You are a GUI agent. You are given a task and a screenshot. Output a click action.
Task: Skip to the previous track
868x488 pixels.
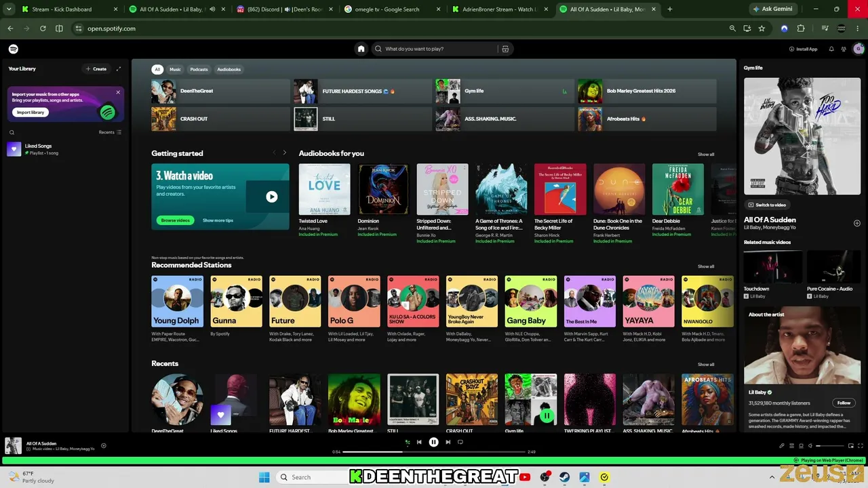(x=419, y=442)
